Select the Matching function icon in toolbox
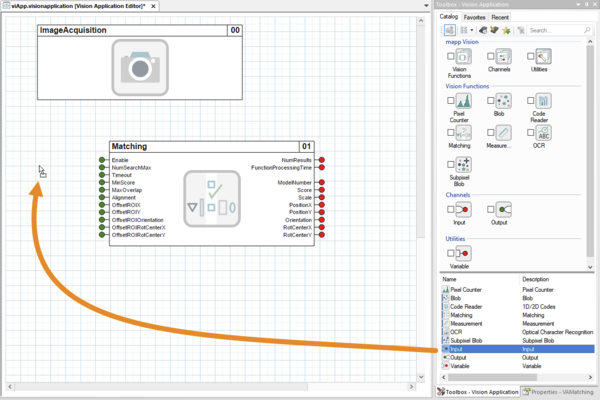Screen dimensions: 600x400 pyautogui.click(x=463, y=133)
